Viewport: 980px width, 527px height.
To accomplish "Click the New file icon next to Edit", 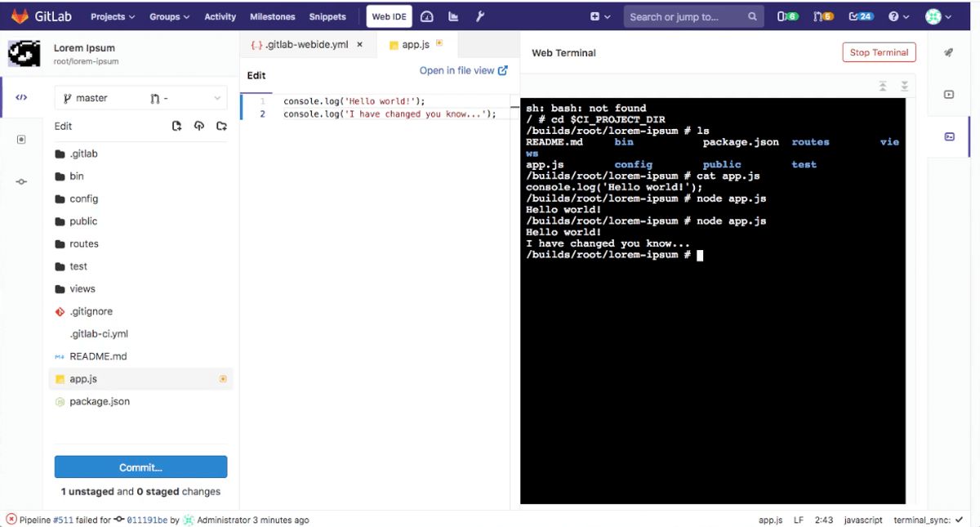I will (x=176, y=126).
